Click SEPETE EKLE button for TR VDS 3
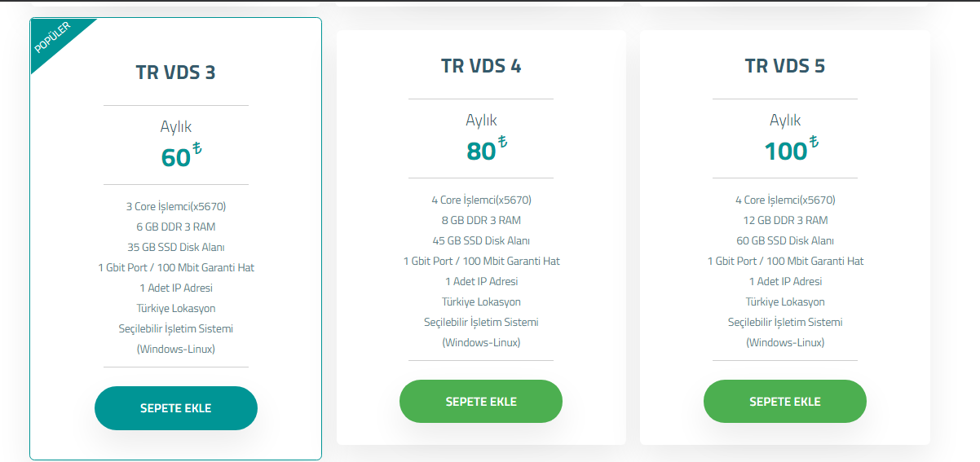 (x=175, y=408)
